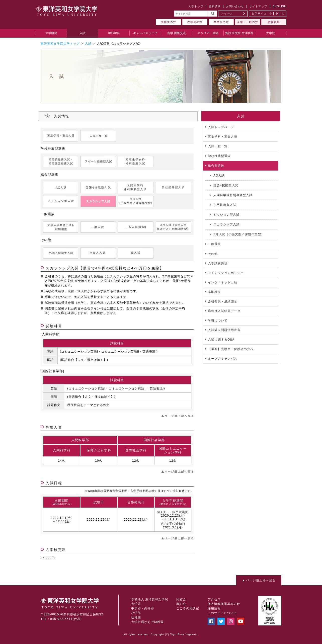The height and width of the screenshot is (644, 322).
Task: Follow the 東洋英和女学院大学トップ breadcrumb link
Action: click(x=60, y=44)
